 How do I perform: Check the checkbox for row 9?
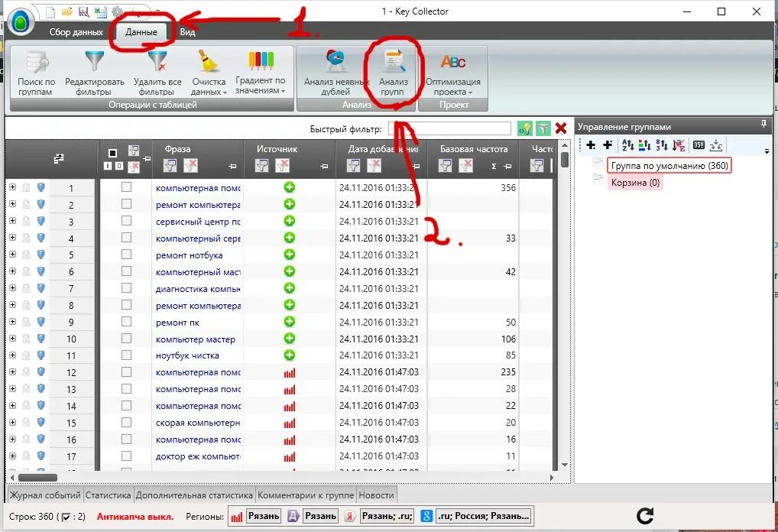click(x=127, y=322)
